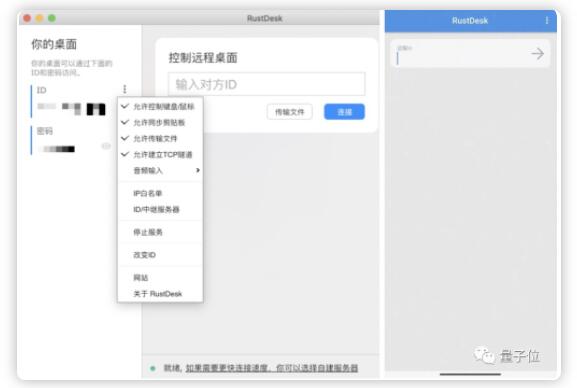Screen dimensions: 577x388
Task: Open ID/中继服务器 settings
Action: point(160,209)
